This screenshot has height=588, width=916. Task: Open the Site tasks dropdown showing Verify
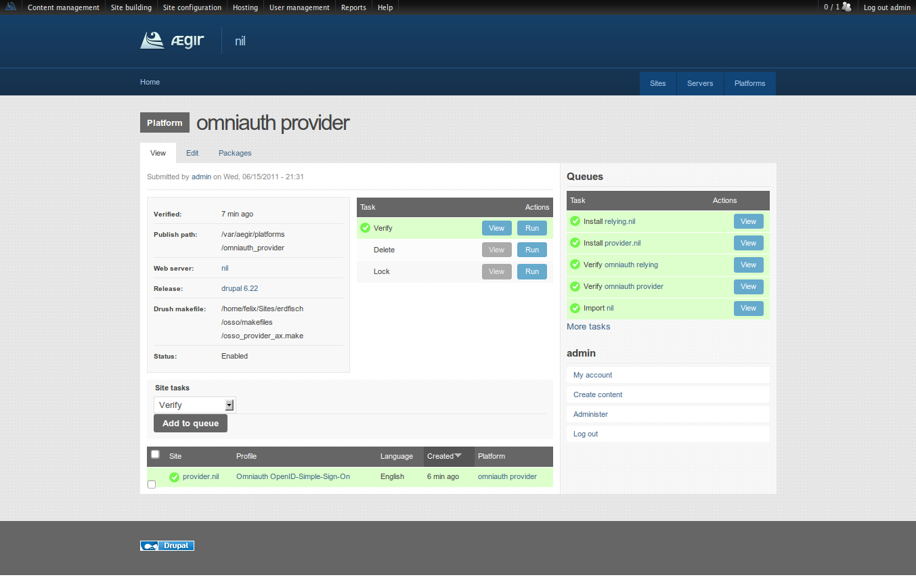[x=194, y=405]
